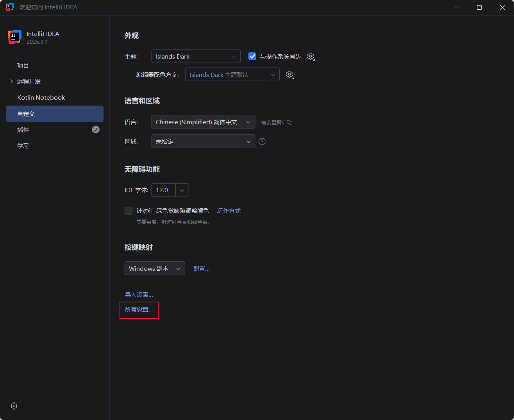
Task: Toggle 与操作系统同步 checkbox
Action: (x=252, y=56)
